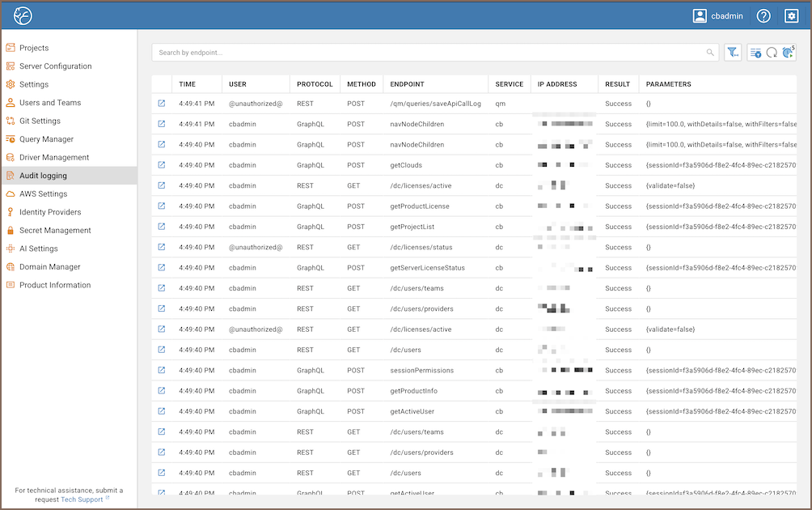Select Secret Management in sidebar

coord(54,231)
